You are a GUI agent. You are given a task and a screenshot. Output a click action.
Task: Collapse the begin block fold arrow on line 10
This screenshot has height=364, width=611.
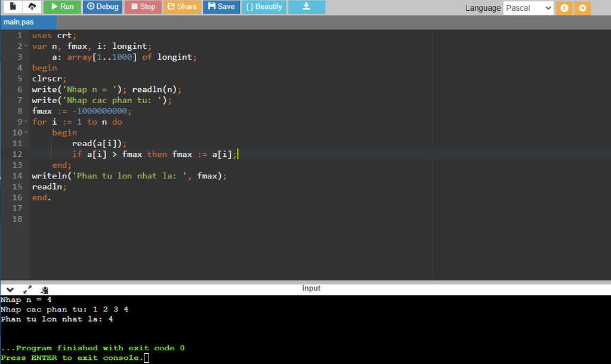pyautogui.click(x=26, y=132)
